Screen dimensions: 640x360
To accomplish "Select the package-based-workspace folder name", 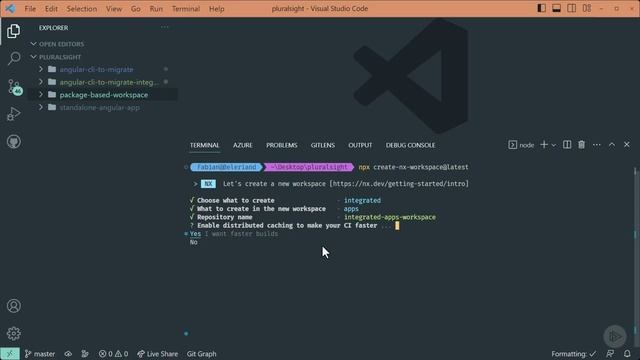I will (104, 95).
